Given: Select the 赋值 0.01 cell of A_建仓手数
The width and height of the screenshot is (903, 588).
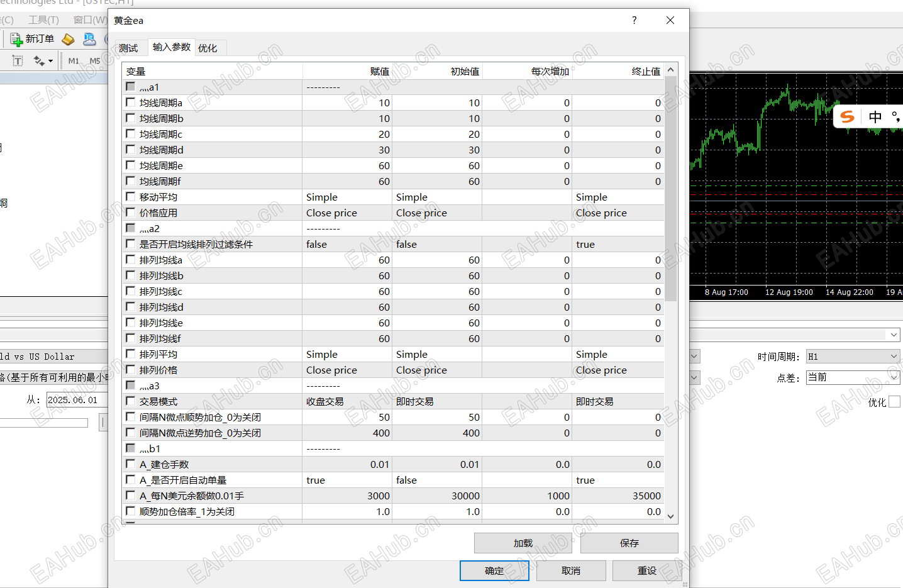Looking at the screenshot, I should (x=347, y=464).
